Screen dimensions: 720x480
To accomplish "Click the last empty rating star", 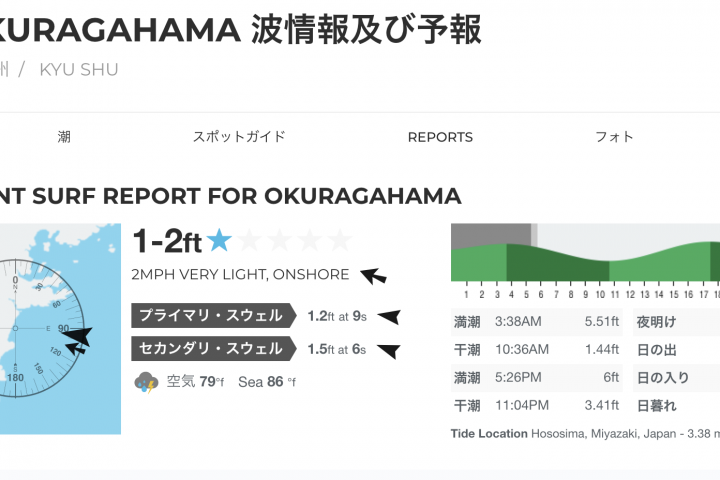I will pyautogui.click(x=340, y=241).
